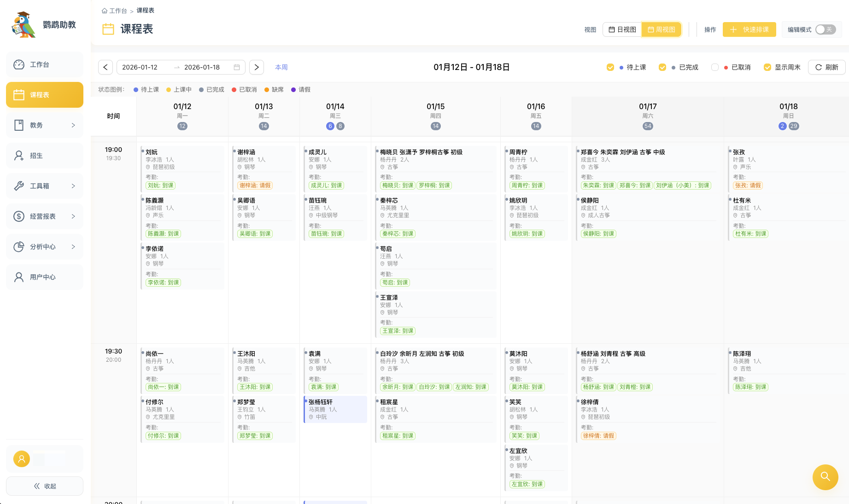Screen dimensions: 849x504
Task: Uncheck the 显示周末 checkbox
Action: click(767, 67)
